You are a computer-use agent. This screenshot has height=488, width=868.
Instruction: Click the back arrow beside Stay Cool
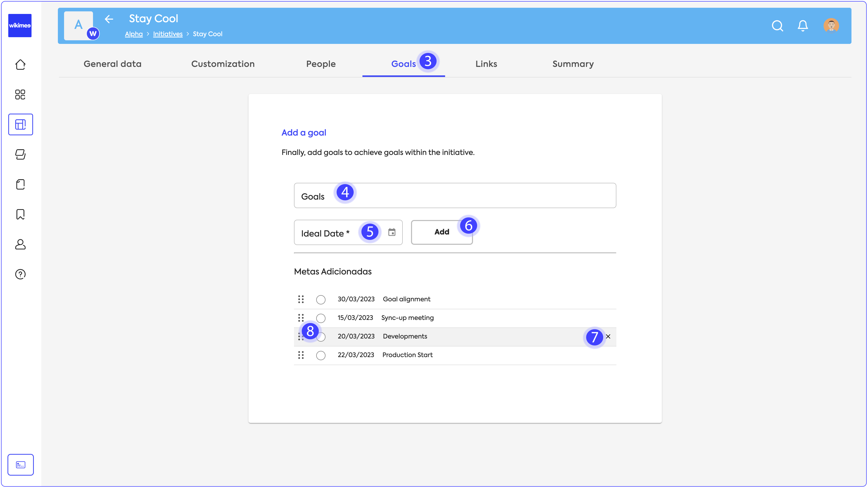point(109,19)
